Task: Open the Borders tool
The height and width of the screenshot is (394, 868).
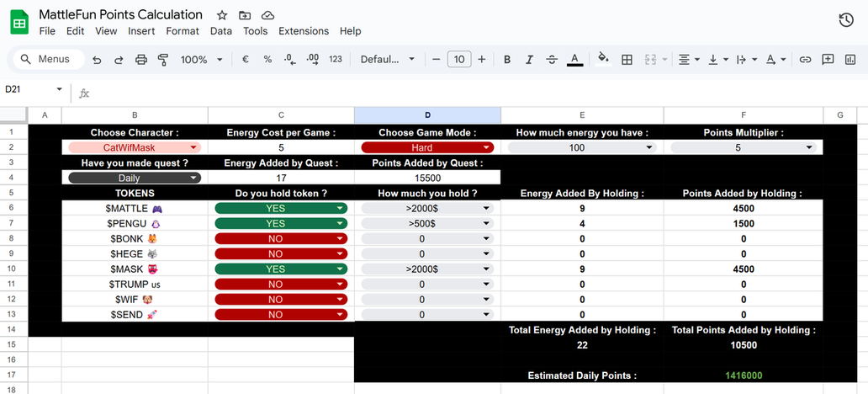Action: click(627, 60)
